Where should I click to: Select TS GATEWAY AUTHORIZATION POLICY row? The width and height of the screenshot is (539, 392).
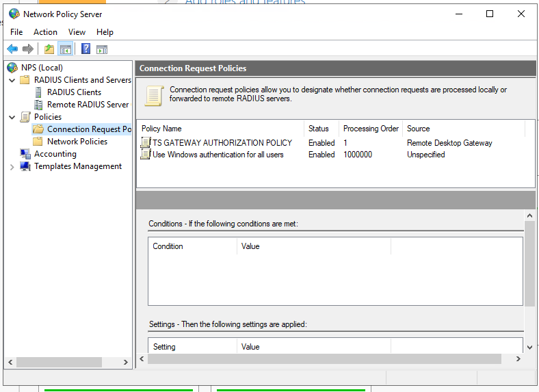(x=222, y=143)
